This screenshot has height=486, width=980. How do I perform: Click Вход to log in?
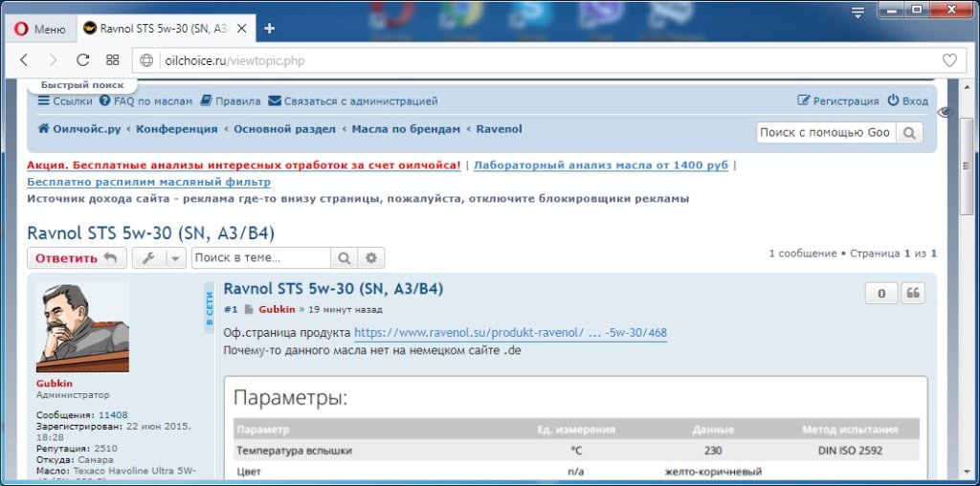(907, 101)
